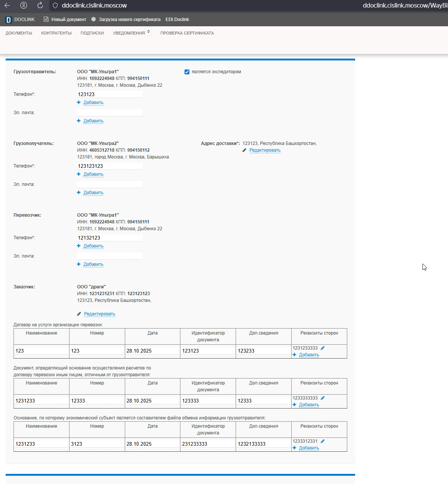Click 'Редактировать' for the delivery address
Viewport: 448px width, 484px height.
(265, 150)
